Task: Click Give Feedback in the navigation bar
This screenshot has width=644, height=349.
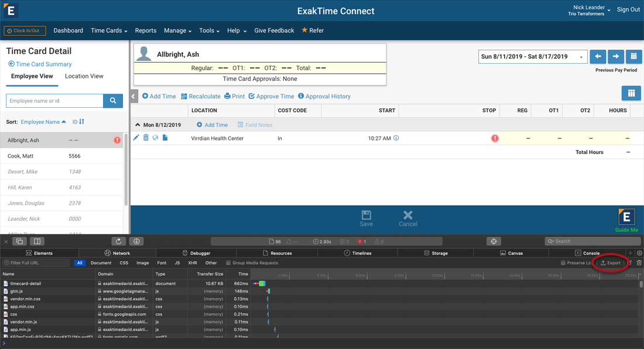Action: [x=274, y=30]
